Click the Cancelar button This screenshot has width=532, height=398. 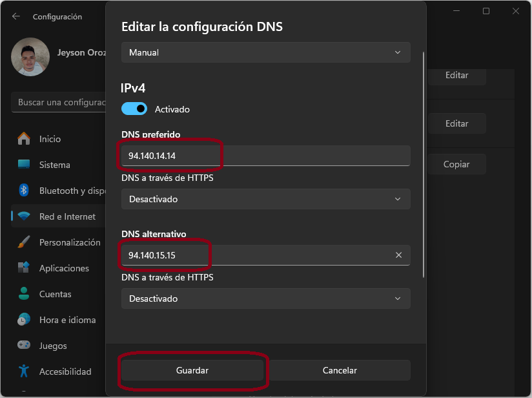pos(340,370)
